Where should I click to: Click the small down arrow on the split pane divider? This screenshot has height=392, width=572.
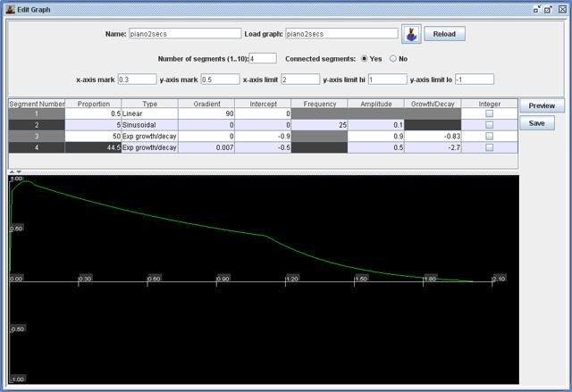19,171
